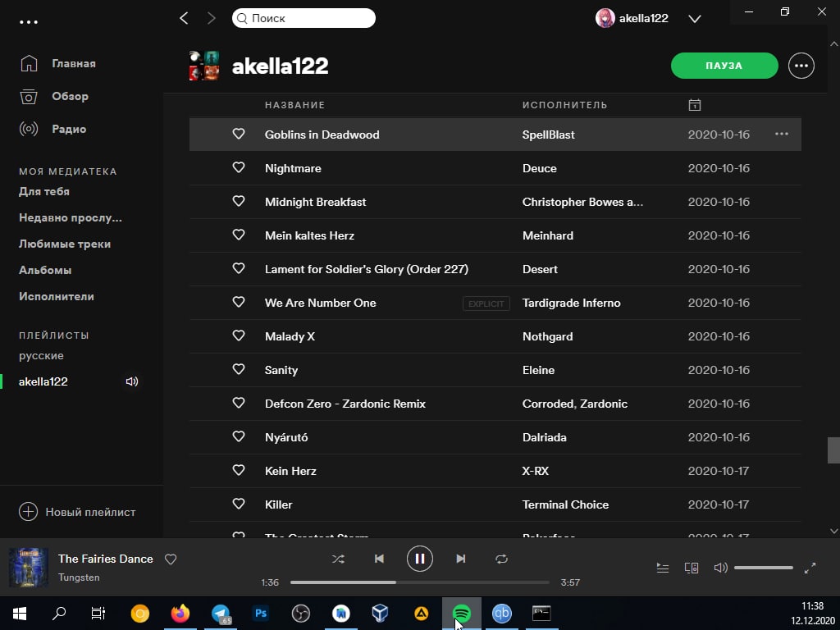This screenshot has height=630, width=840.
Task: Open artist Tardigrade Inferno
Action: 571,304
